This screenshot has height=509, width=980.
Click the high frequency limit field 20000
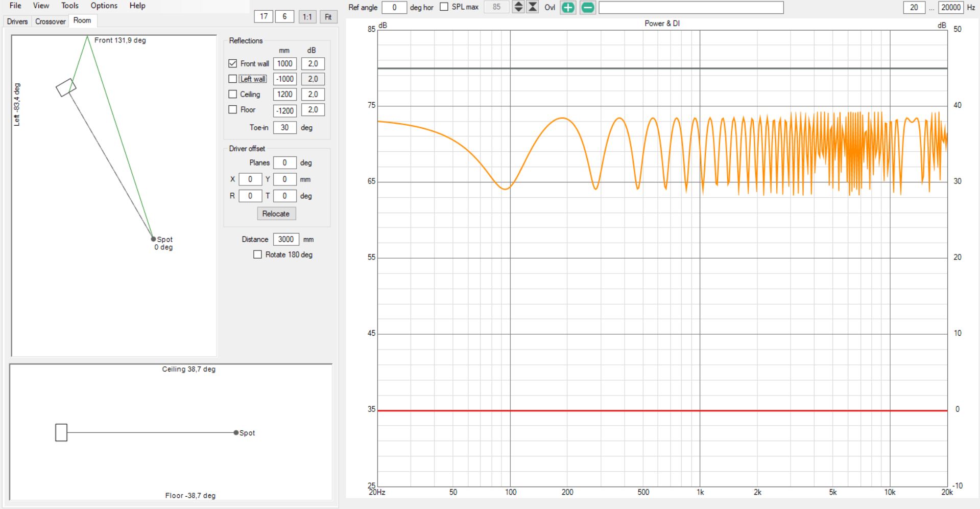pos(951,7)
